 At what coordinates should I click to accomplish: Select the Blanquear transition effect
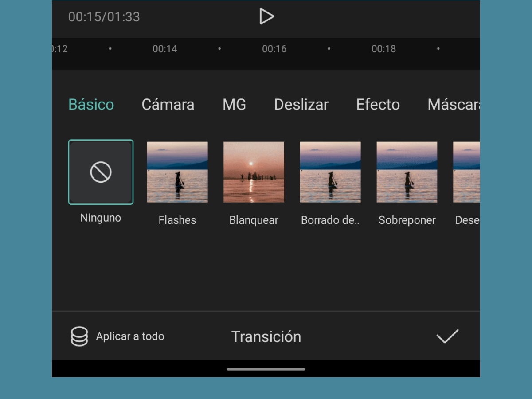(x=254, y=172)
